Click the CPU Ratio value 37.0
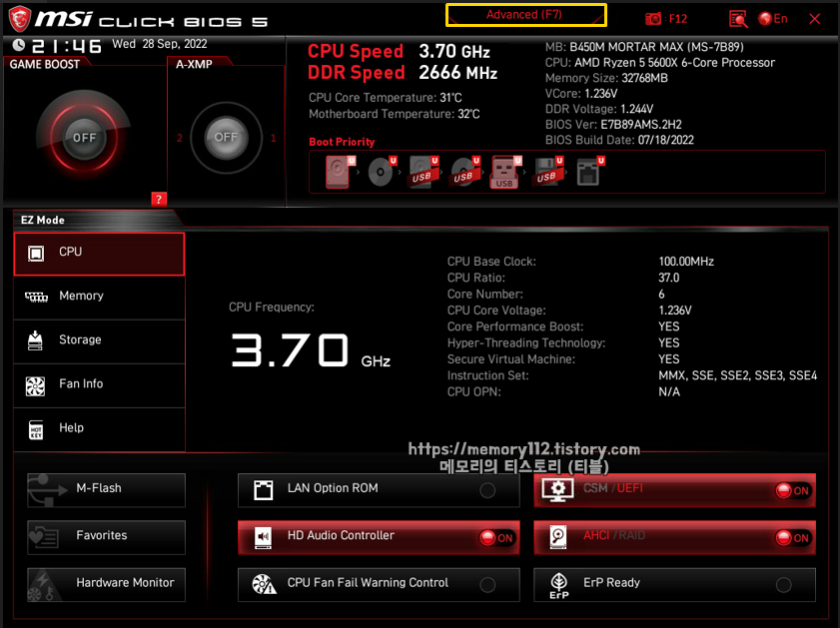The image size is (840, 628). [x=668, y=278]
